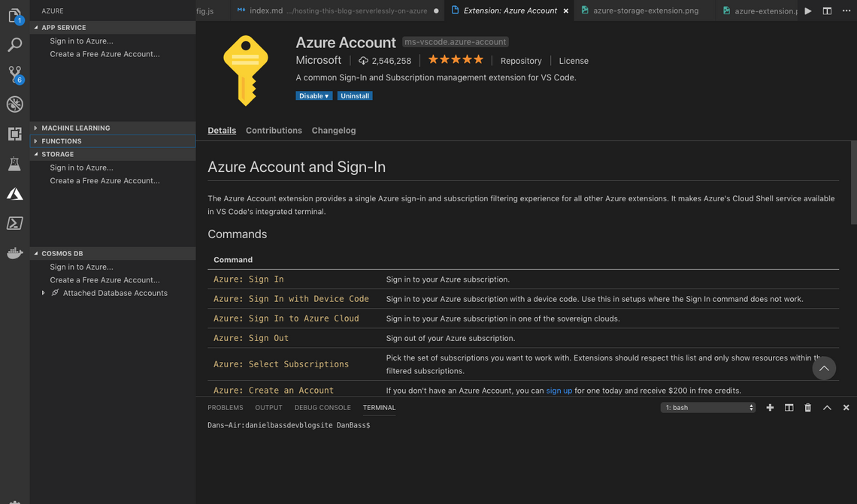Click the download count cloud icon
The height and width of the screenshot is (504, 857).
click(363, 61)
